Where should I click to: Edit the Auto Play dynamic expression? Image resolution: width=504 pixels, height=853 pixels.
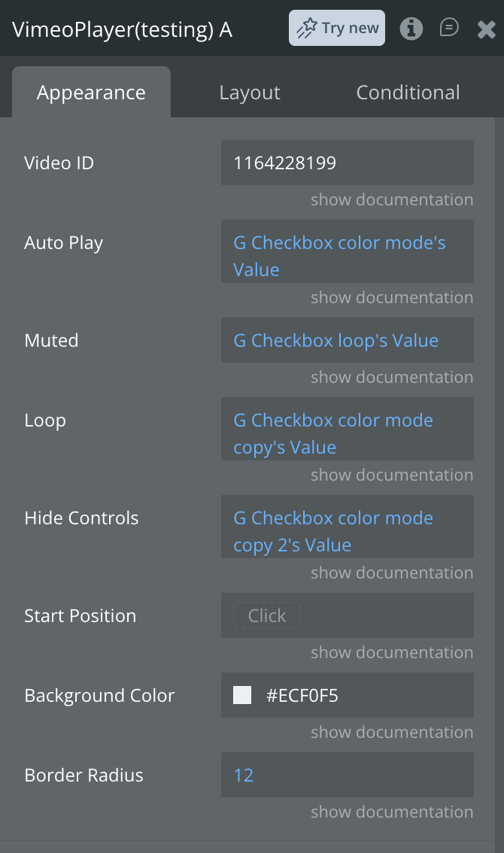339,256
